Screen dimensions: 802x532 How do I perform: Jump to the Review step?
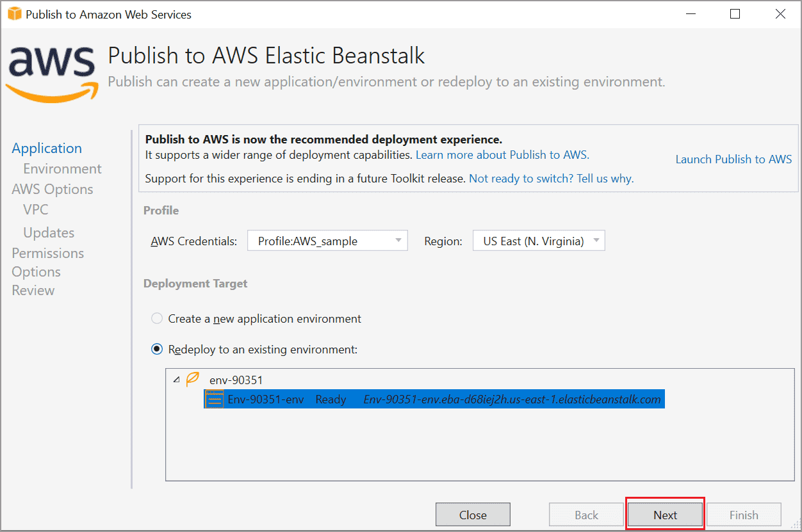coord(33,290)
